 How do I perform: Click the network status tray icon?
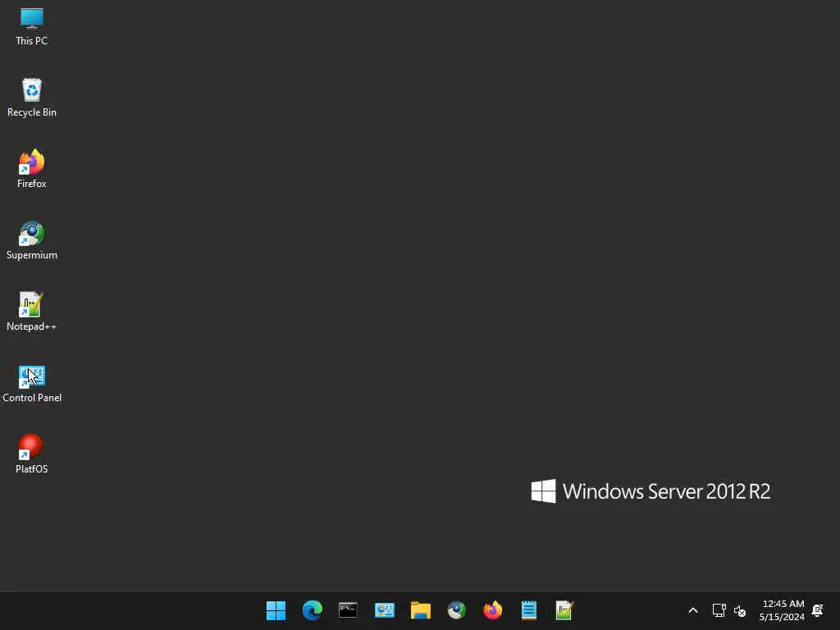click(x=719, y=610)
